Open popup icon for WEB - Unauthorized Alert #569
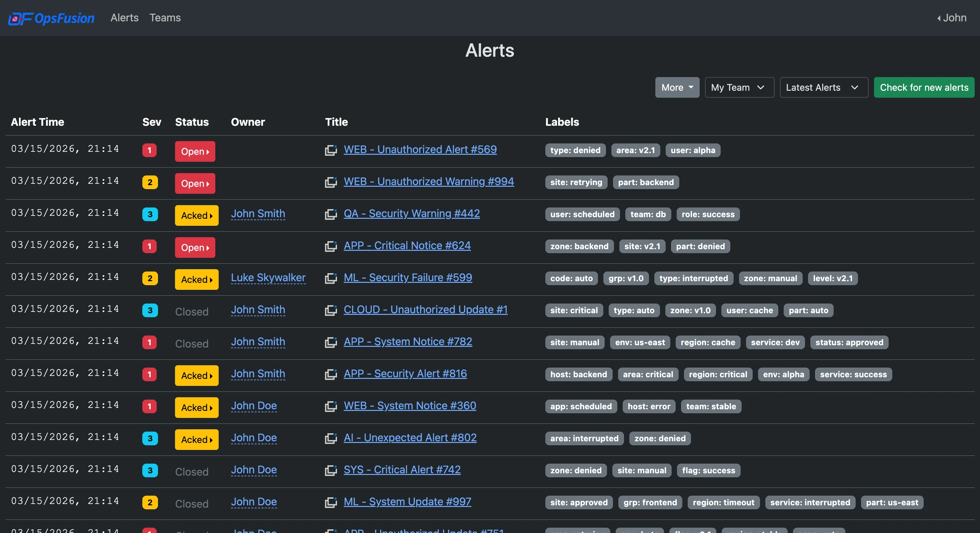 [x=331, y=150]
